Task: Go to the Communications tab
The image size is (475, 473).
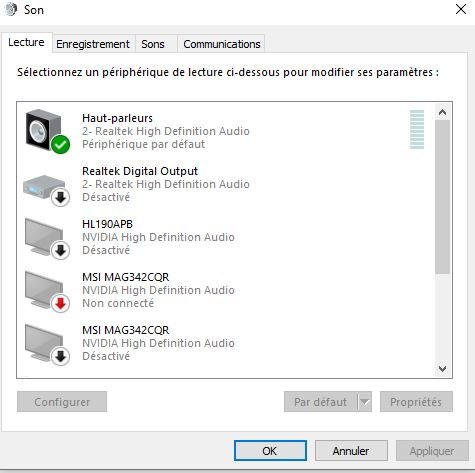Action: [x=222, y=44]
